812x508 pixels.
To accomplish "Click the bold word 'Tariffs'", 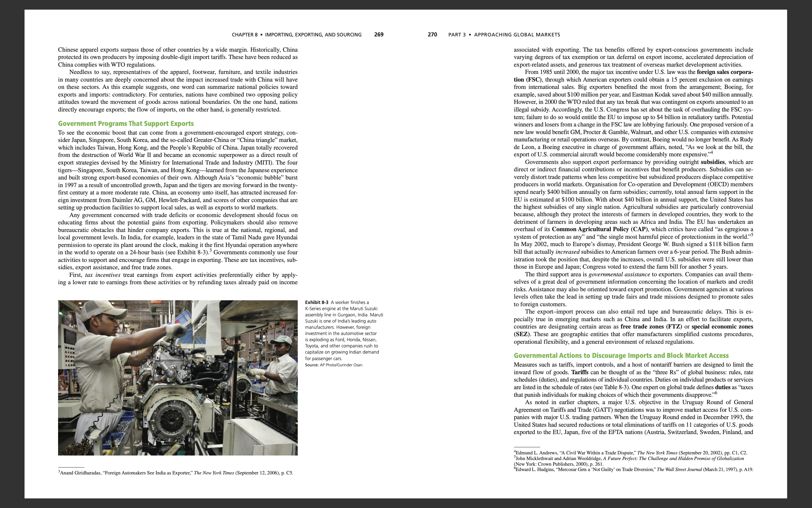I will click(x=580, y=372).
